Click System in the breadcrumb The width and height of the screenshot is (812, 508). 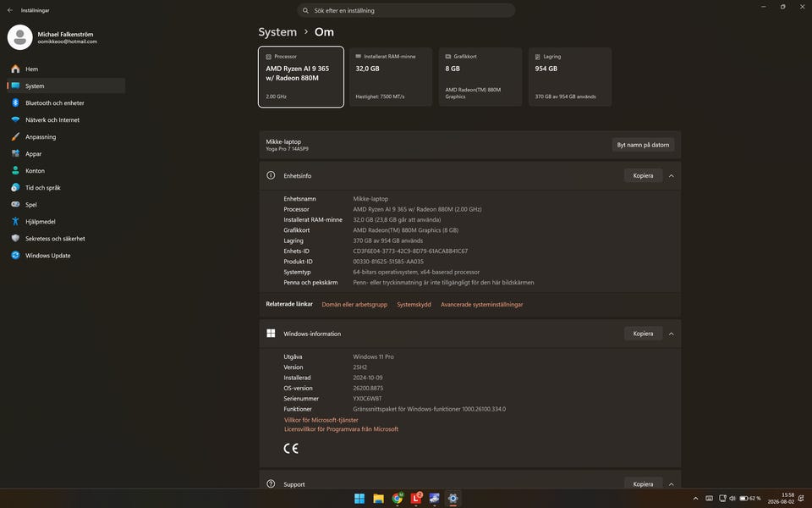coord(277,32)
